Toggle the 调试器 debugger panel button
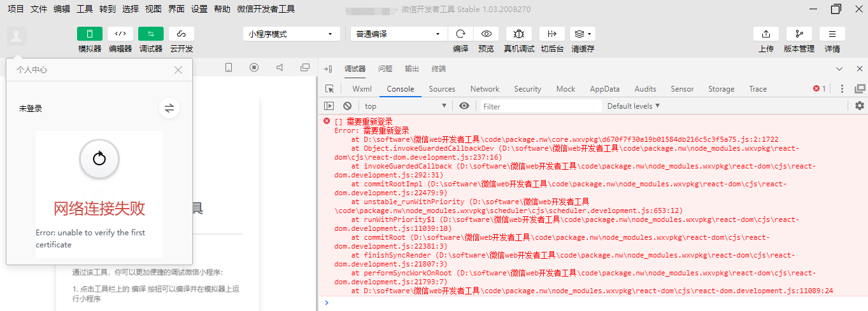The width and height of the screenshot is (868, 311). (151, 34)
